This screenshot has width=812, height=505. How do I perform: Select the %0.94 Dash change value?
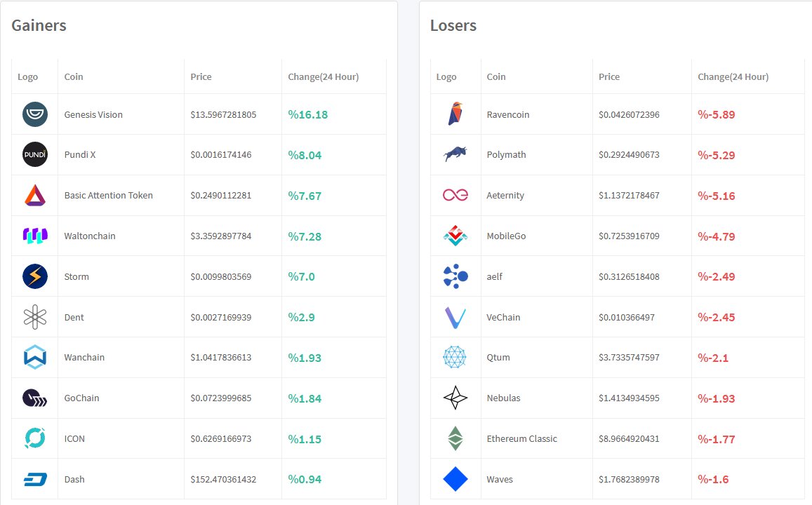click(x=305, y=480)
